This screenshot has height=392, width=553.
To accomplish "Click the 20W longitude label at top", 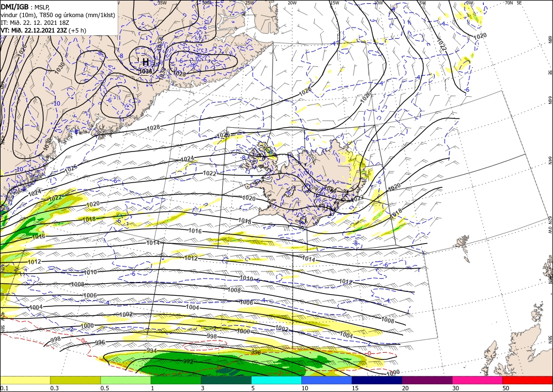I will (292, 3).
